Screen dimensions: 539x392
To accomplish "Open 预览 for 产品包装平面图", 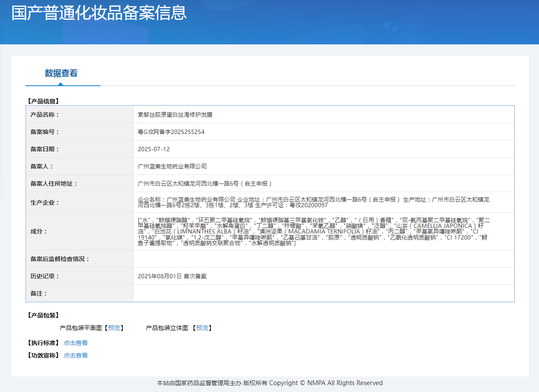I will [x=114, y=328].
